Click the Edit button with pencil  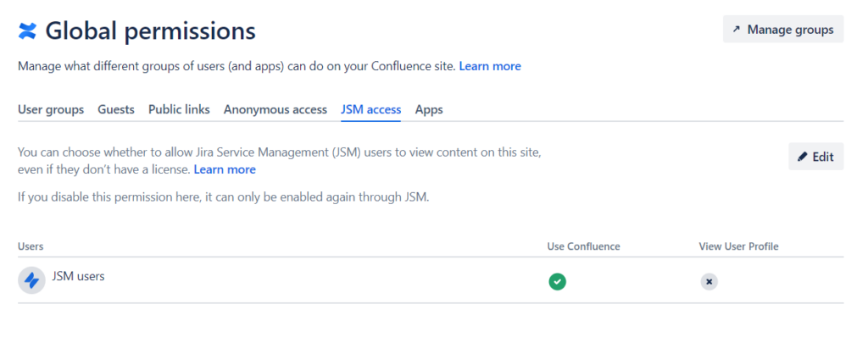(816, 157)
